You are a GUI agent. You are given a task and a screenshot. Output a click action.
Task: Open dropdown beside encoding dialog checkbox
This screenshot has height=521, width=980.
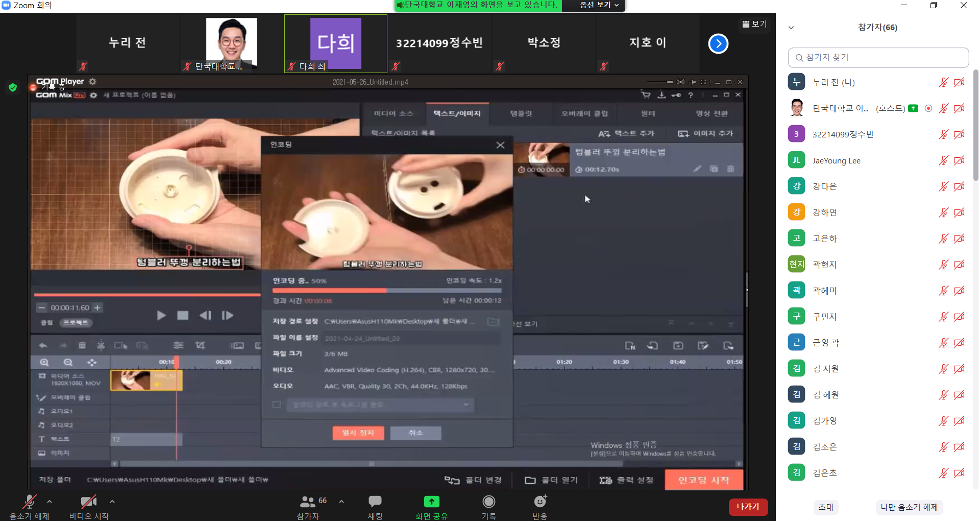(x=381, y=405)
